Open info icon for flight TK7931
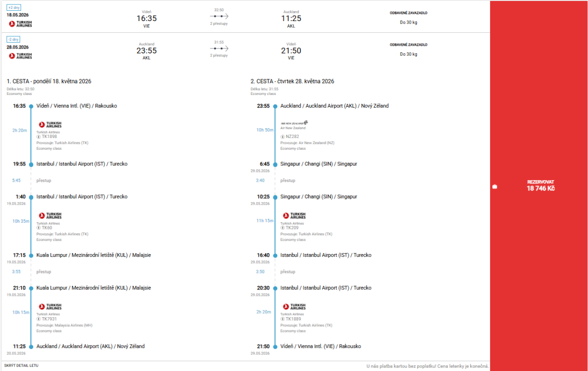The height and width of the screenshot is (371, 588). [x=39, y=319]
